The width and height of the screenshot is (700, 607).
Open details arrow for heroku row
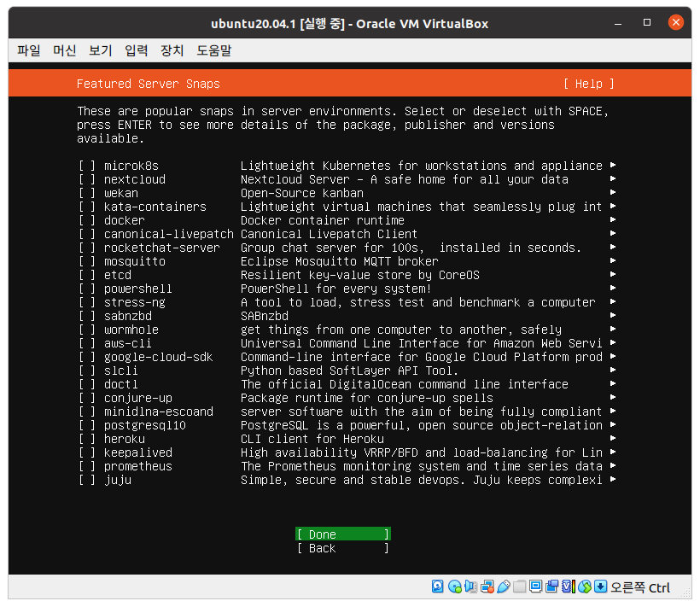tap(613, 438)
